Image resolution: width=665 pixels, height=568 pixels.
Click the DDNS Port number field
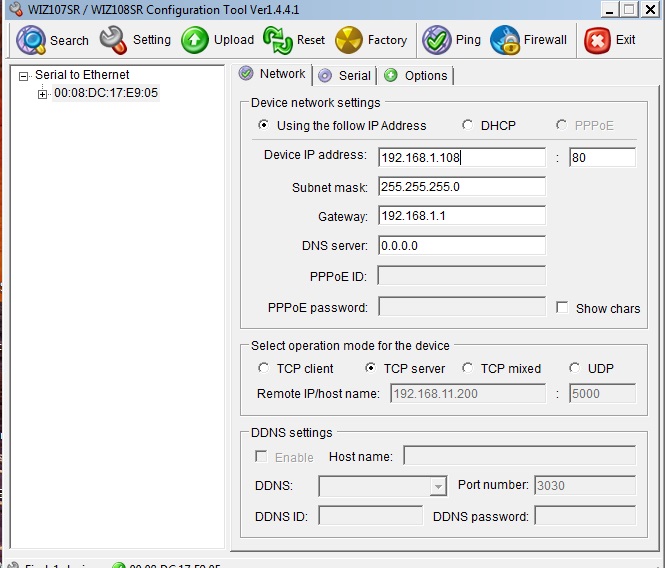[x=585, y=485]
